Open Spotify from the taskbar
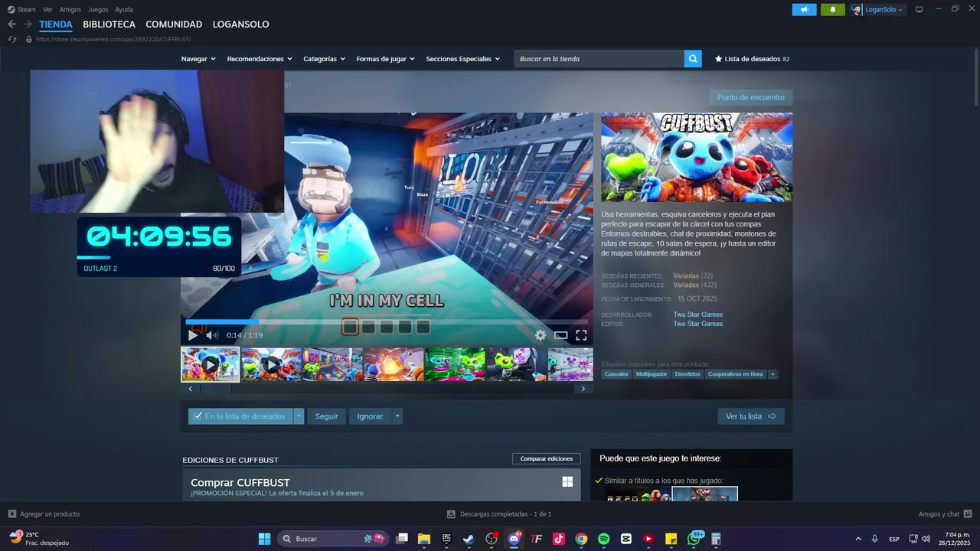This screenshot has width=980, height=551. point(603,539)
